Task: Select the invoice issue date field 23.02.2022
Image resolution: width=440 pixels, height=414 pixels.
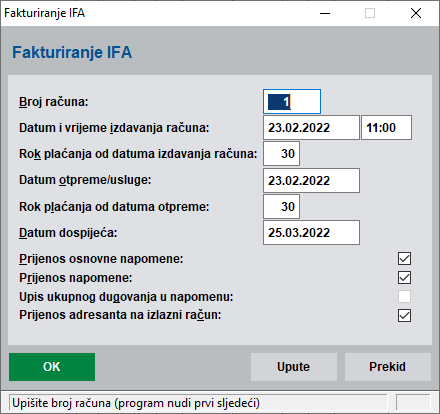Action: [x=311, y=128]
